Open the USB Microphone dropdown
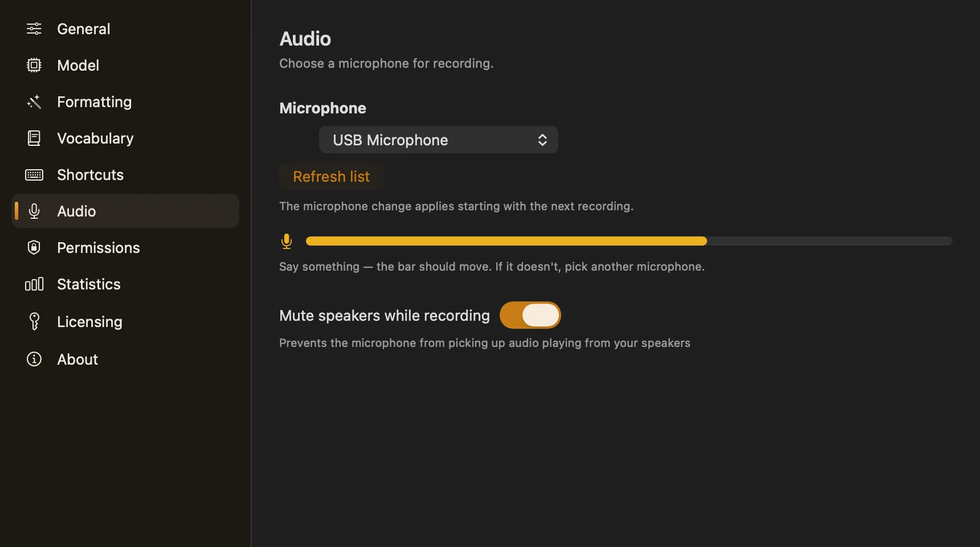The image size is (980, 547). click(x=439, y=140)
